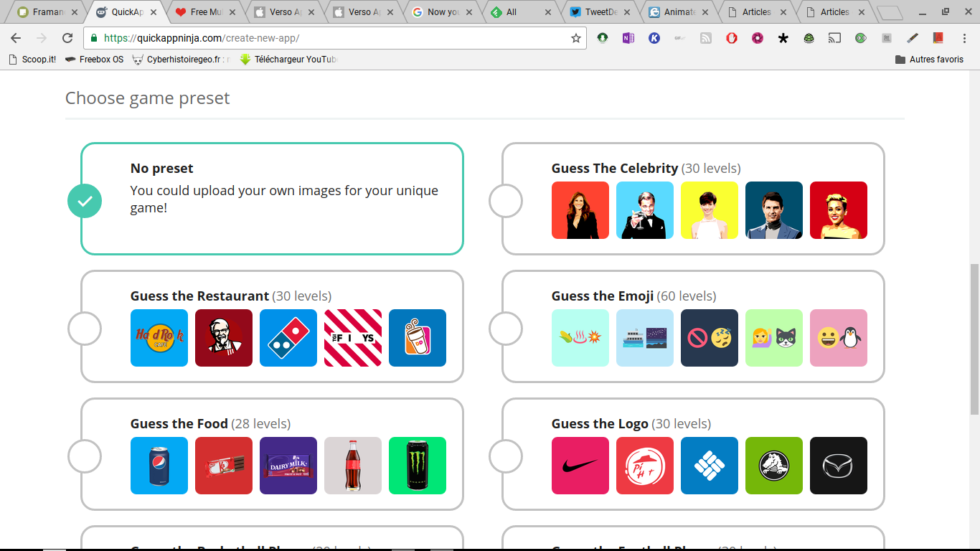
Task: Click the address bar URL field
Action: 334,38
